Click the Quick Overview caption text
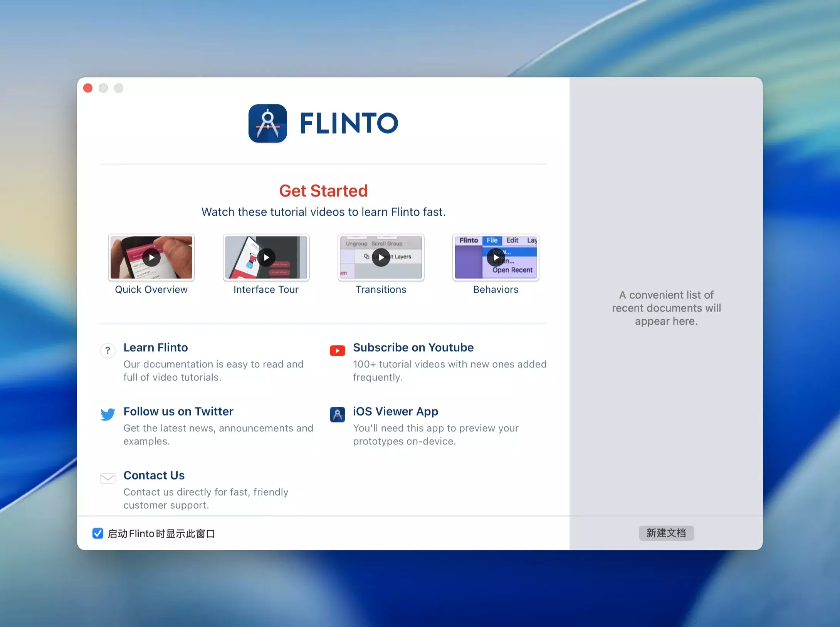The width and height of the screenshot is (840, 627). point(151,290)
